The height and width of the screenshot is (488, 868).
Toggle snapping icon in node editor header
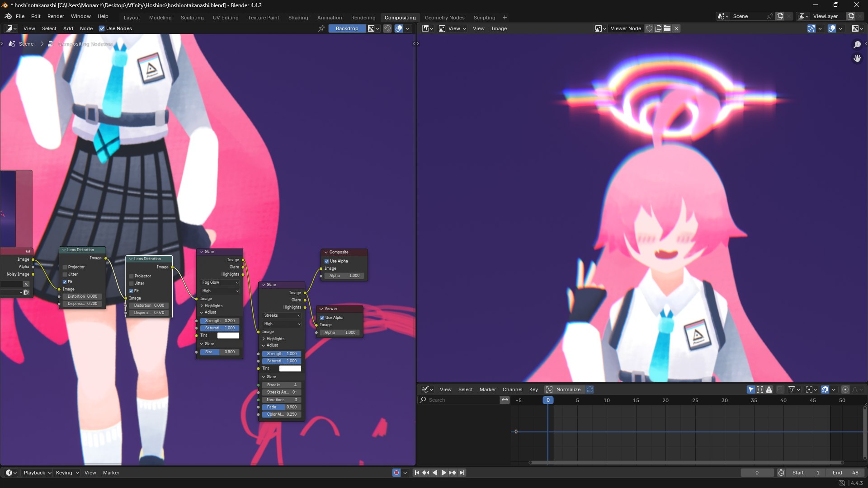387,28
